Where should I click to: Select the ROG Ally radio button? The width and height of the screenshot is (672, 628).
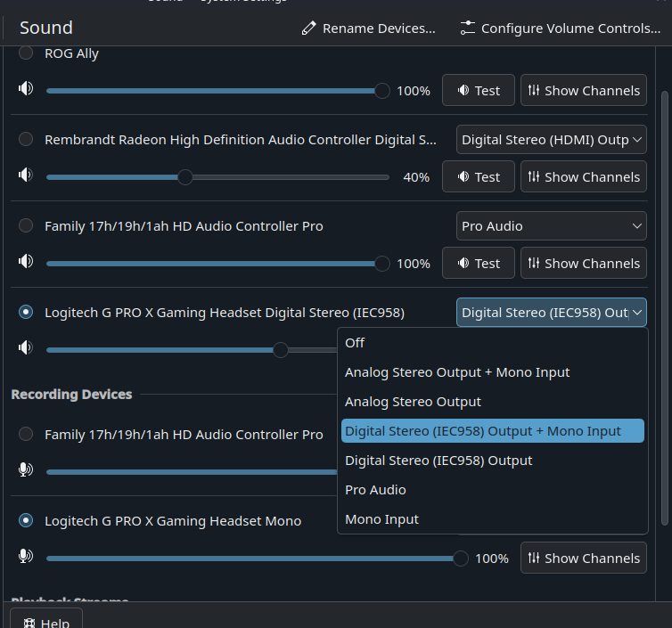(26, 53)
